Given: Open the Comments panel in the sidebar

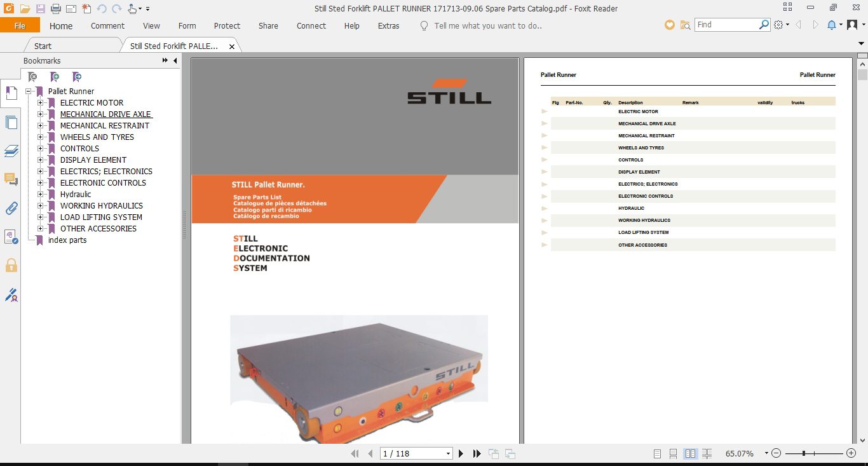Looking at the screenshot, I should click(x=11, y=179).
